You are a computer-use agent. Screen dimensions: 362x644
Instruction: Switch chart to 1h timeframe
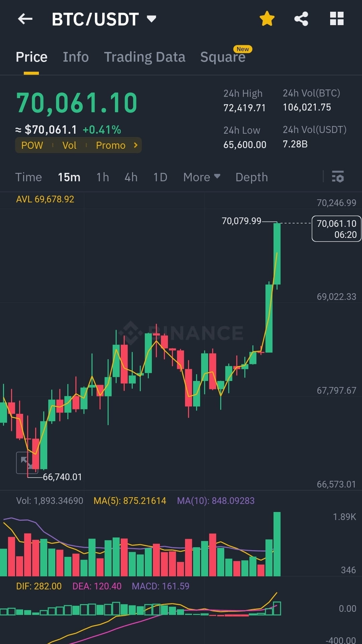click(103, 177)
